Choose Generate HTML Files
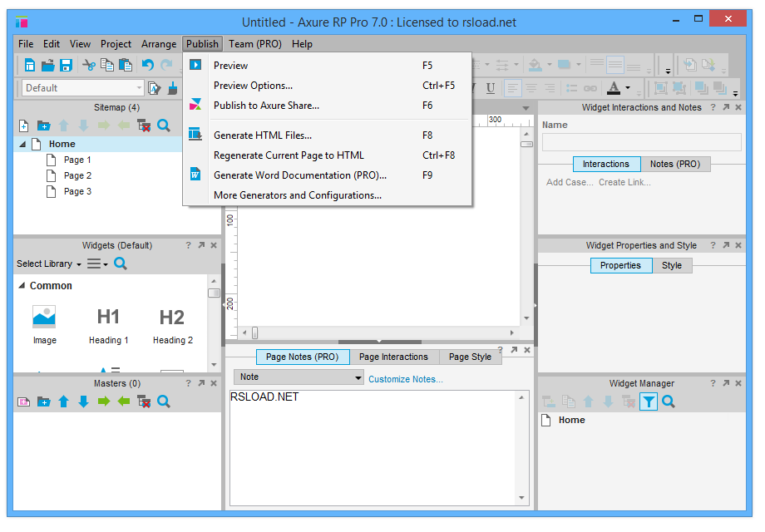 [x=328, y=135]
